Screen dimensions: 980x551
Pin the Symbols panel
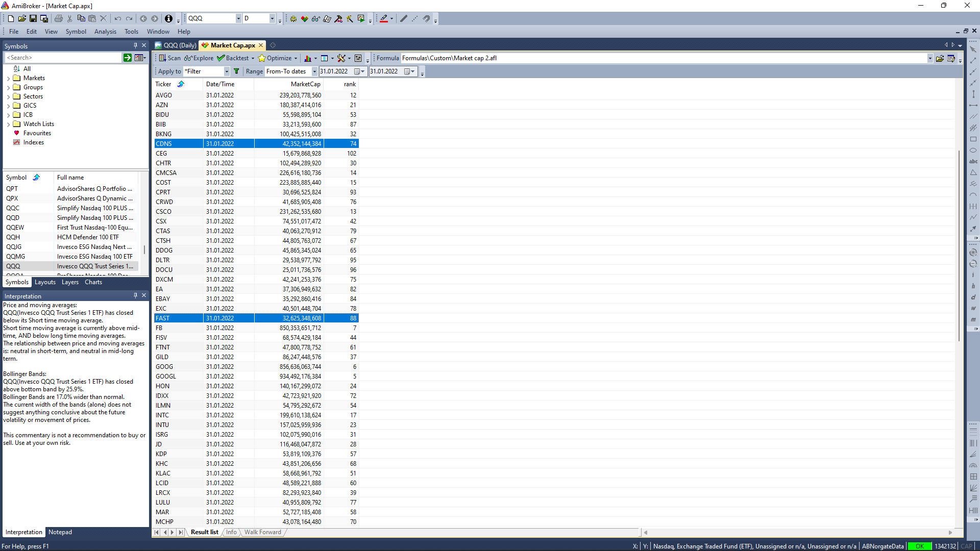135,45
